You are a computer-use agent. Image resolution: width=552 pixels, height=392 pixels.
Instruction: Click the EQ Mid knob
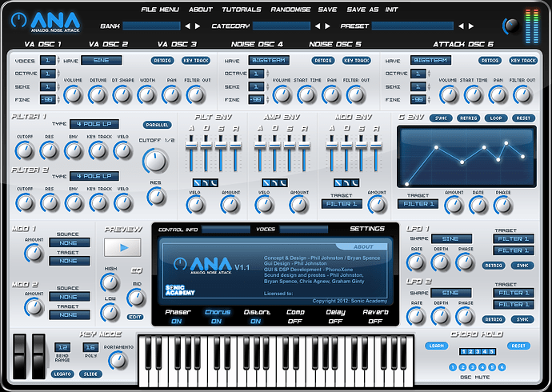coord(137,298)
